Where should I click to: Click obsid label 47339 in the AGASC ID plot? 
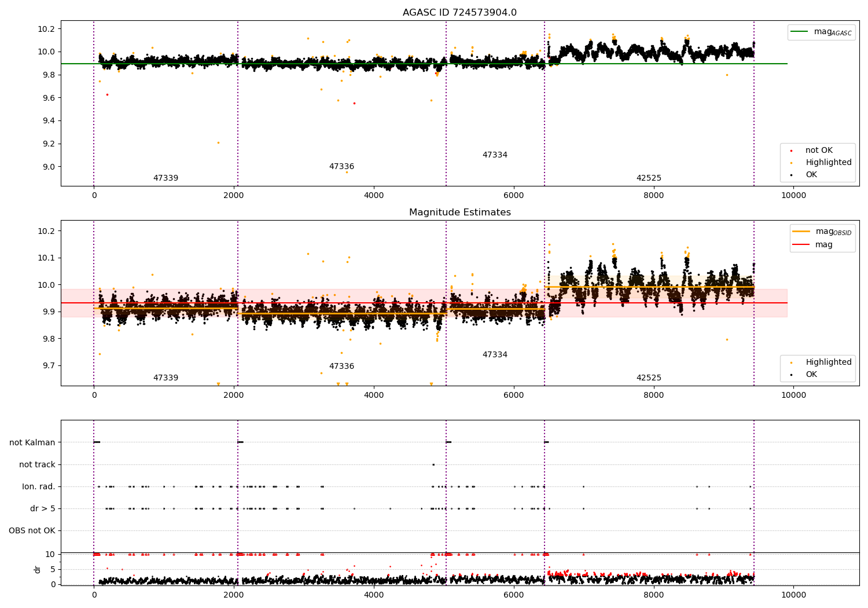click(165, 178)
